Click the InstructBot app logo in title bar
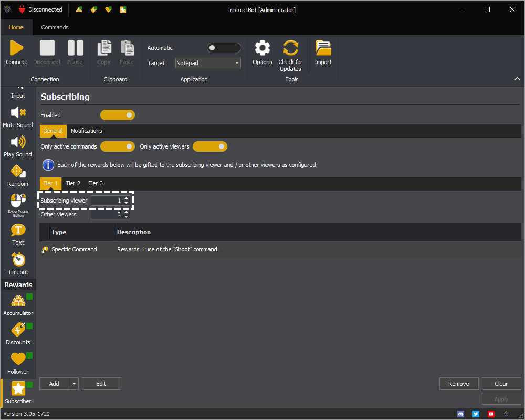The width and height of the screenshot is (525, 420). tap(7, 10)
